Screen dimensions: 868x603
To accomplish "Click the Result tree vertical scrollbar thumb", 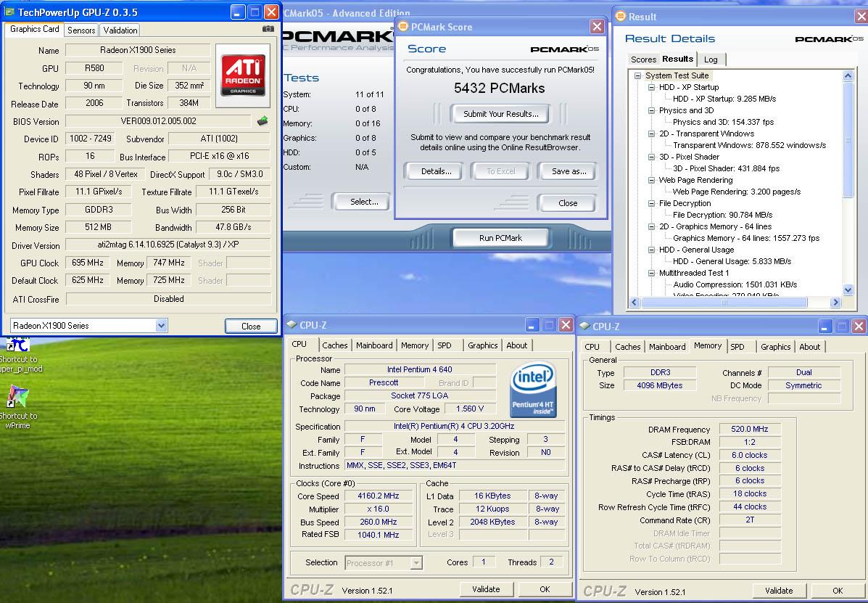I will (x=848, y=139).
